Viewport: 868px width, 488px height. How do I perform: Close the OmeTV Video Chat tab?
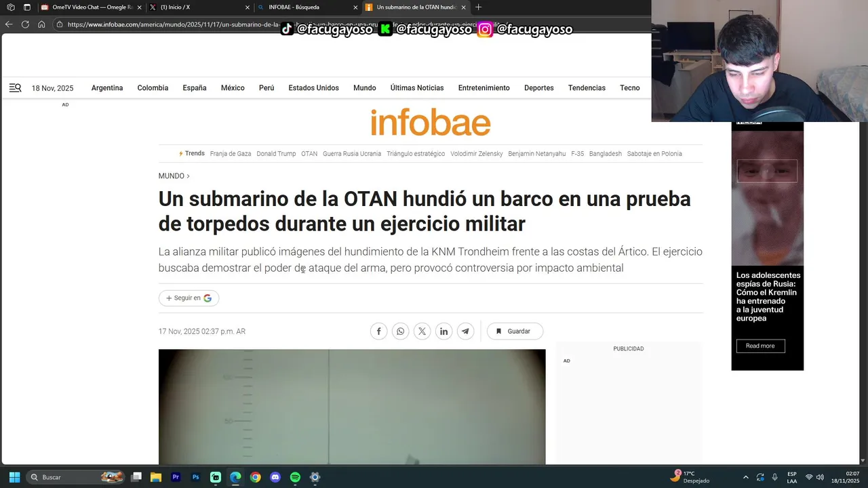pyautogui.click(x=139, y=7)
